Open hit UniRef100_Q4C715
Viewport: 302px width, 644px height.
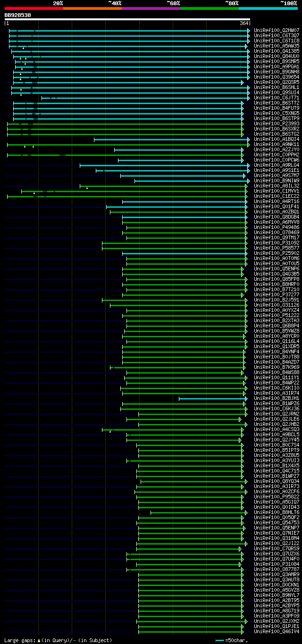(x=277, y=471)
